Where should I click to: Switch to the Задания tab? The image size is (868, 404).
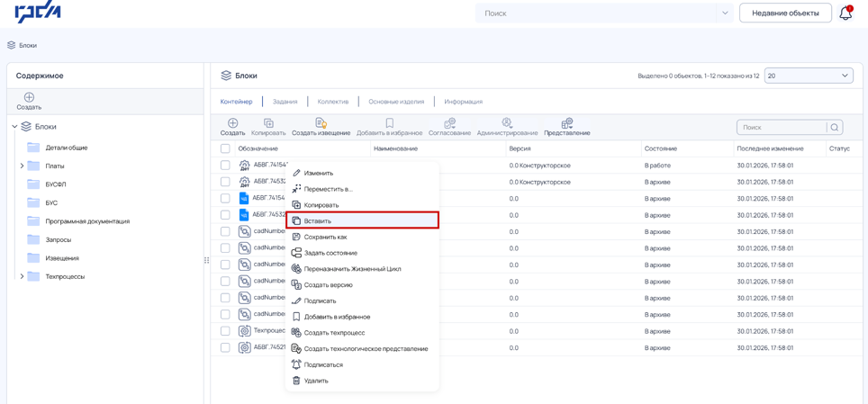coord(285,102)
